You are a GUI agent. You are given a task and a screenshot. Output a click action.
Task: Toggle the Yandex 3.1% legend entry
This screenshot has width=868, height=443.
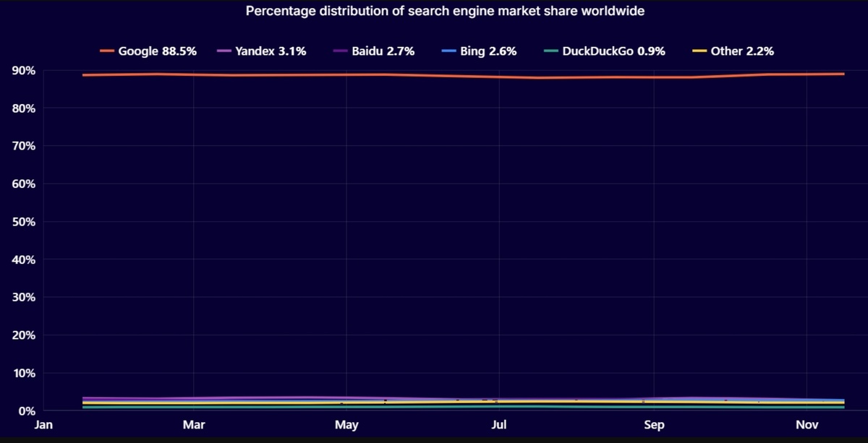(261, 51)
